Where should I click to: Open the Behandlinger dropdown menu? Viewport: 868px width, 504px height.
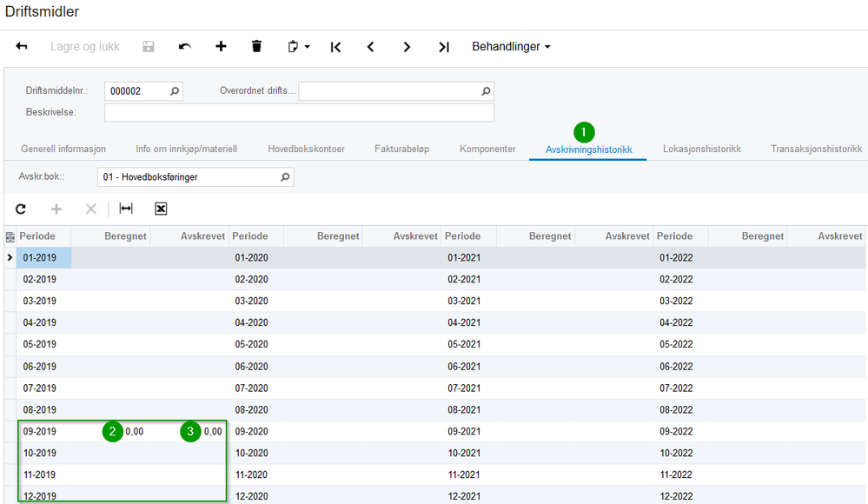click(x=511, y=47)
